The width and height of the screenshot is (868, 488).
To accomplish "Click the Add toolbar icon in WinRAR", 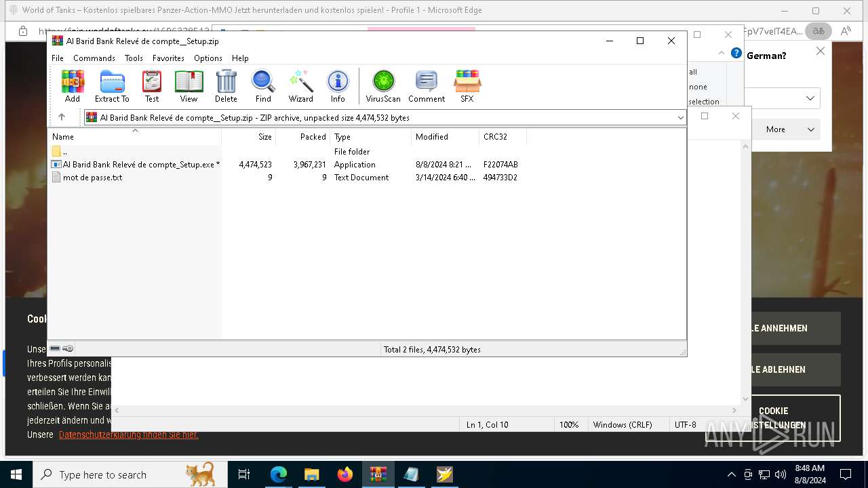I will pos(73,86).
